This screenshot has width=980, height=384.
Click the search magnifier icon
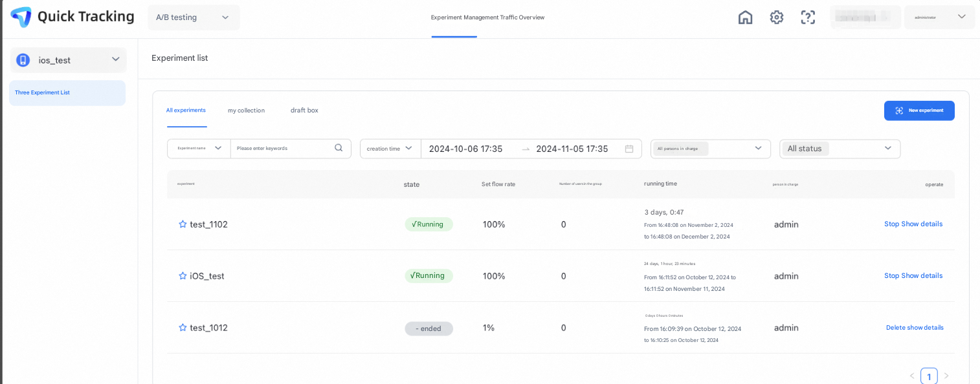point(339,148)
